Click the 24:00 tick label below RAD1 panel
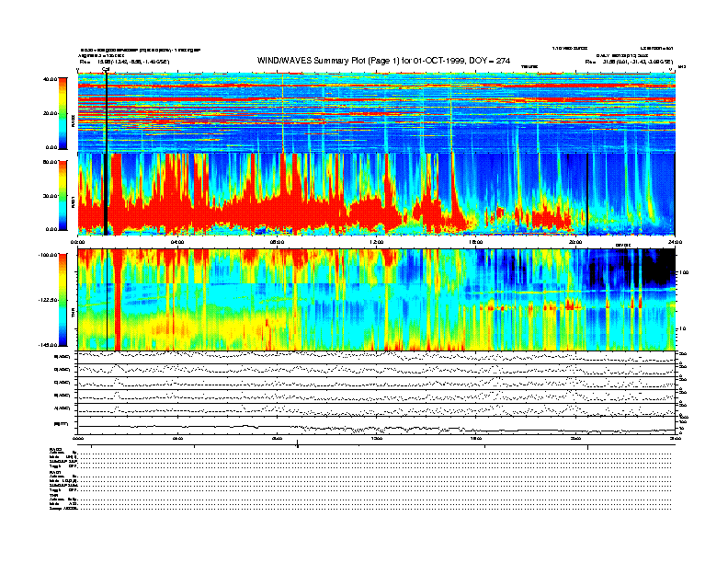Screen dimensions: 728x563 pyautogui.click(x=675, y=242)
